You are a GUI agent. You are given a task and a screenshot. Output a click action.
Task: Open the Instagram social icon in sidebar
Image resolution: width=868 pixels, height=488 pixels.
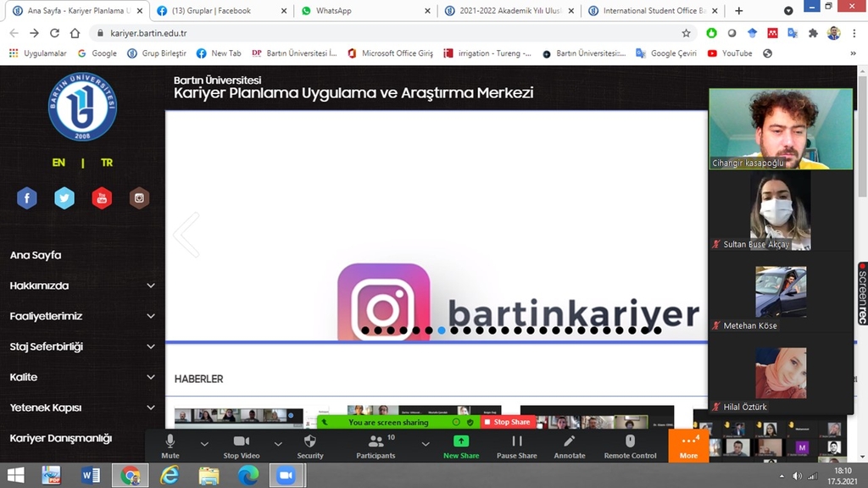[x=139, y=198]
